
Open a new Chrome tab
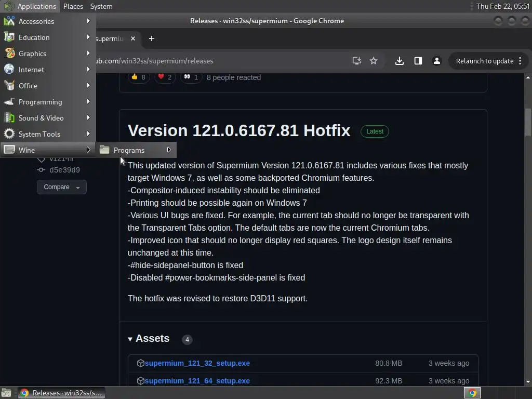(x=152, y=38)
